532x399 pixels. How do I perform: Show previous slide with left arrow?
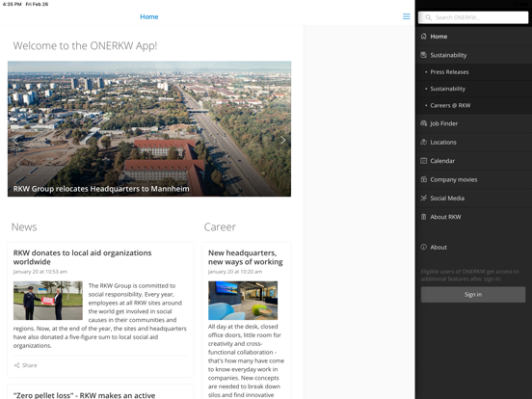tap(15, 140)
